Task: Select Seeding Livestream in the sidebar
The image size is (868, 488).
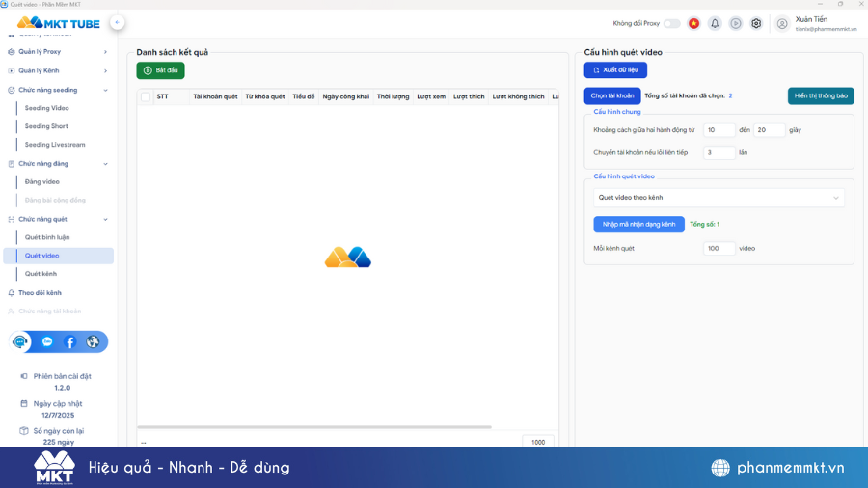Action: tap(55, 145)
